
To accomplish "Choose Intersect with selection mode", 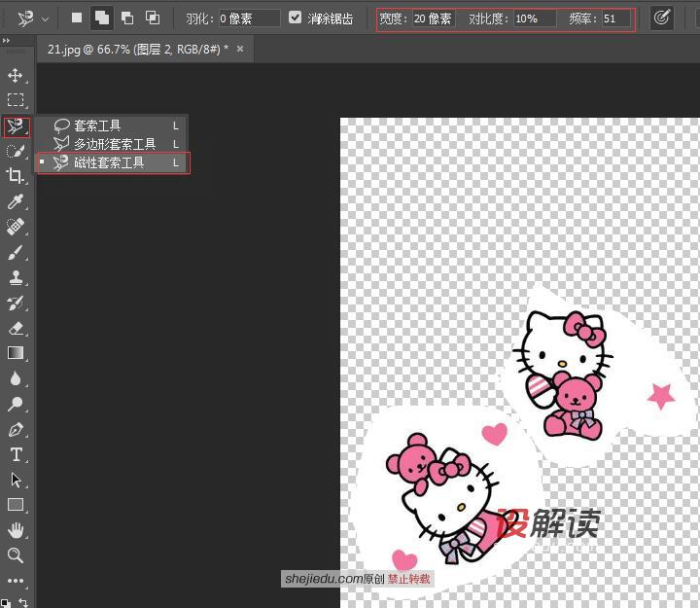I will pos(153,18).
